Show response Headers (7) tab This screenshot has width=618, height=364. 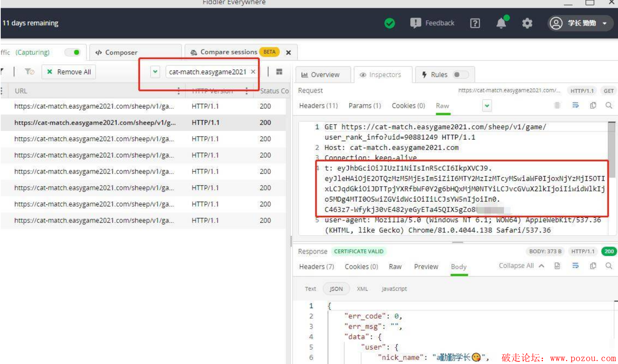(x=317, y=267)
